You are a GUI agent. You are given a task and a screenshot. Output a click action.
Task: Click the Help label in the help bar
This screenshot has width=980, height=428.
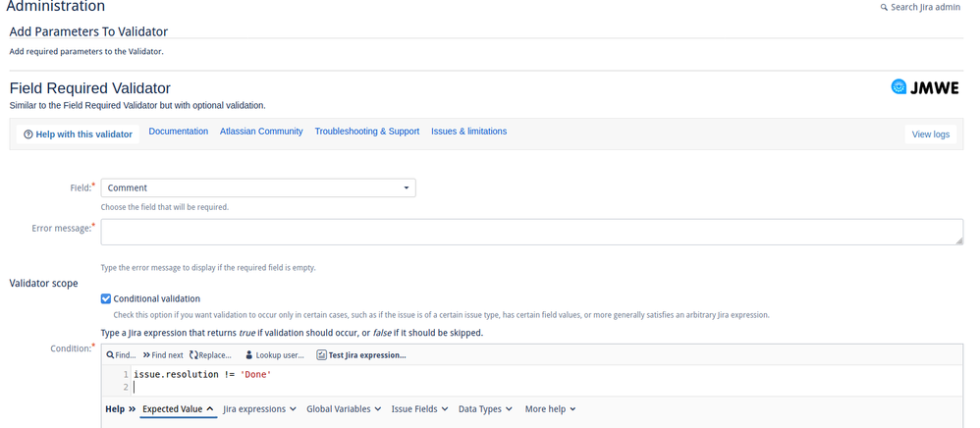point(115,409)
